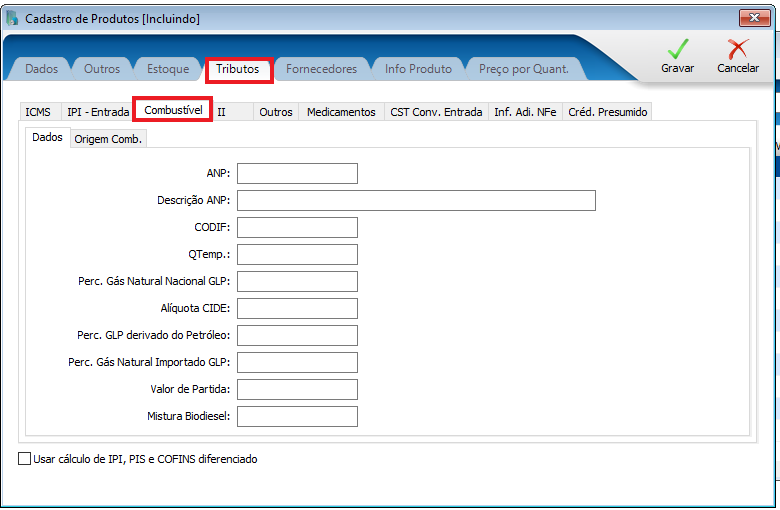Focus the Descrição ANP text field

click(416, 200)
